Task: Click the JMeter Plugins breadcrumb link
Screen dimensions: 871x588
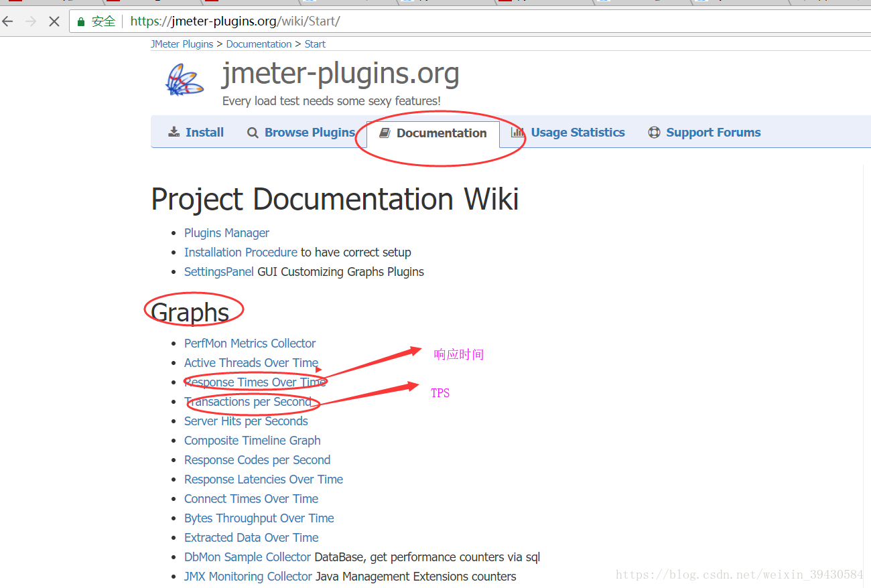Action: [x=182, y=44]
